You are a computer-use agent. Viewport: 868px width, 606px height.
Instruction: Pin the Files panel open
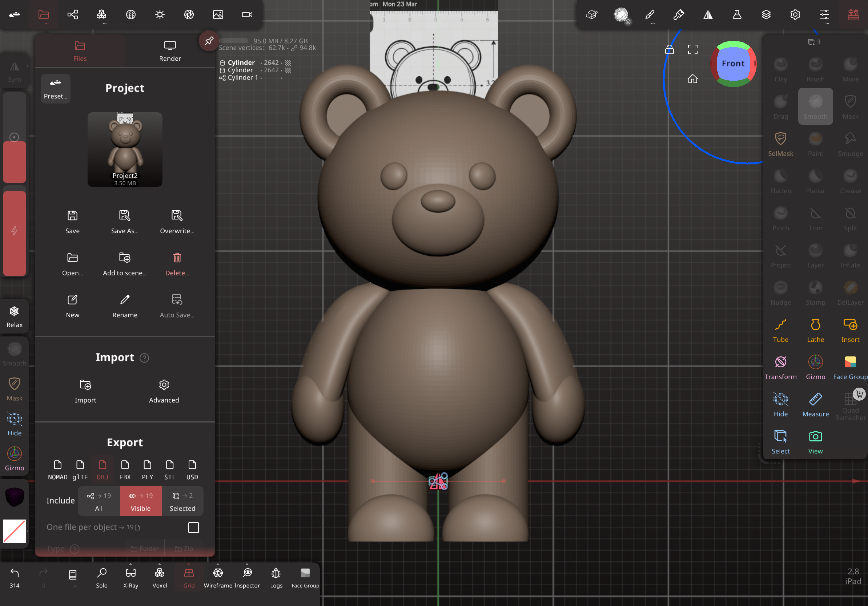209,41
